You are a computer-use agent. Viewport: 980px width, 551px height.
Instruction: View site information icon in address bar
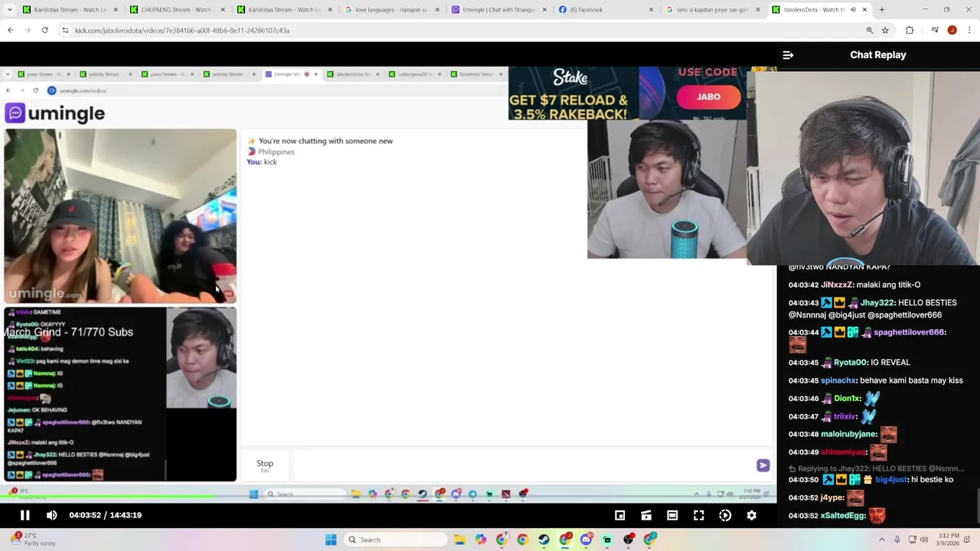tap(65, 30)
